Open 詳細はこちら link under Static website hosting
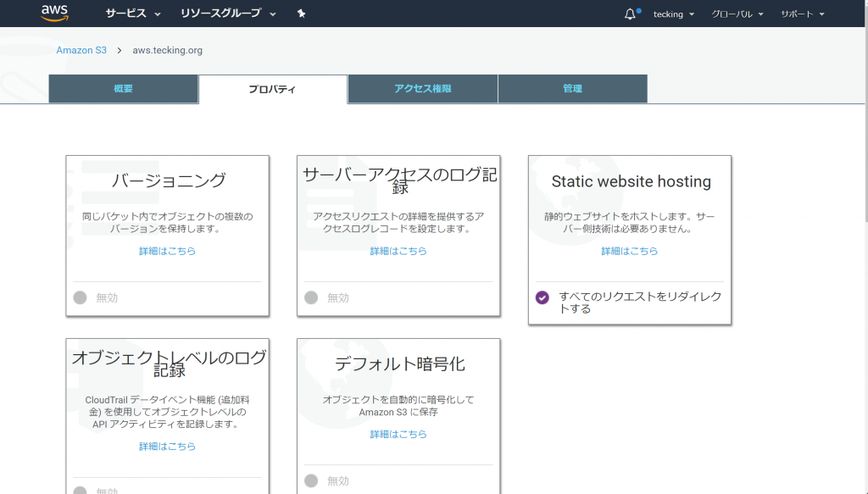Viewport: 868px width, 494px height. [630, 251]
